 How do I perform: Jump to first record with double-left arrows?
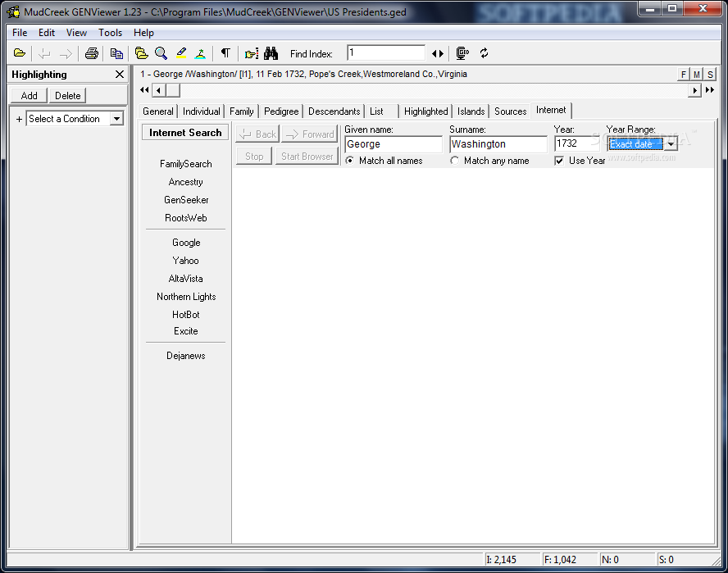tap(144, 90)
